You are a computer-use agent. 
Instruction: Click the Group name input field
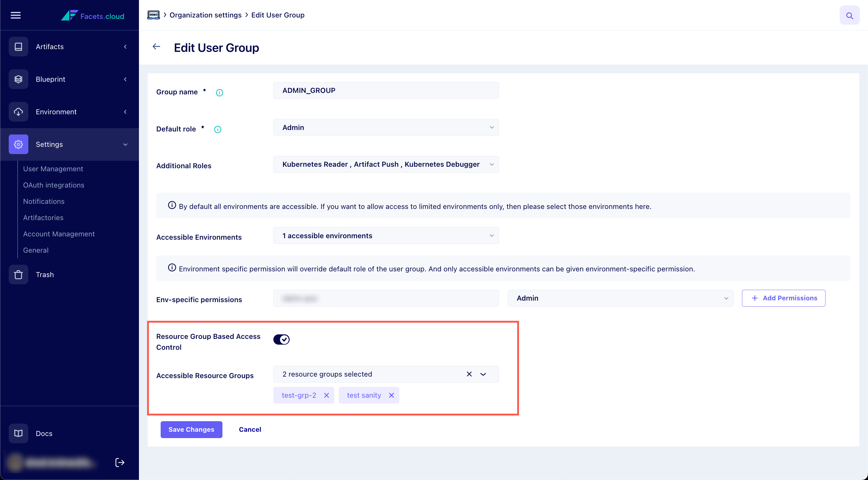coord(386,90)
